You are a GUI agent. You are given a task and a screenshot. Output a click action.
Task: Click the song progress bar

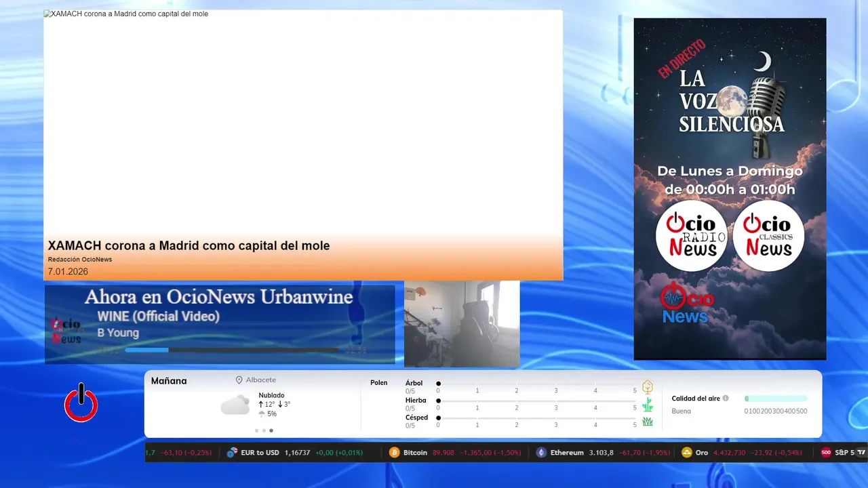coord(232,350)
